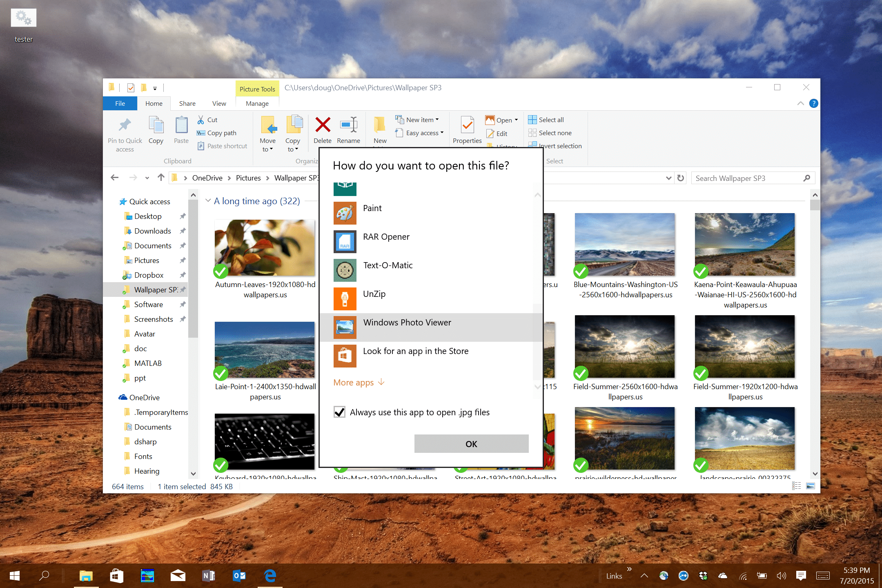Click the Cut scissors command
This screenshot has height=588, width=882.
pyautogui.click(x=207, y=120)
